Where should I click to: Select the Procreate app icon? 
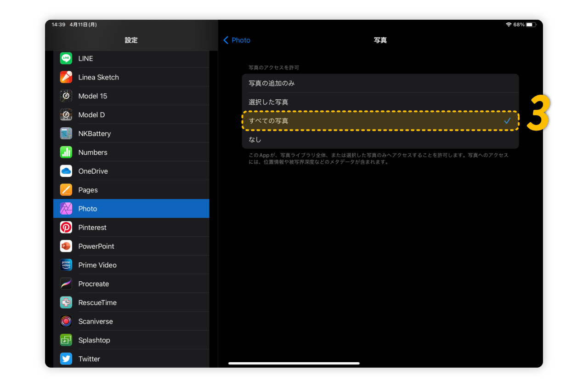click(x=66, y=284)
